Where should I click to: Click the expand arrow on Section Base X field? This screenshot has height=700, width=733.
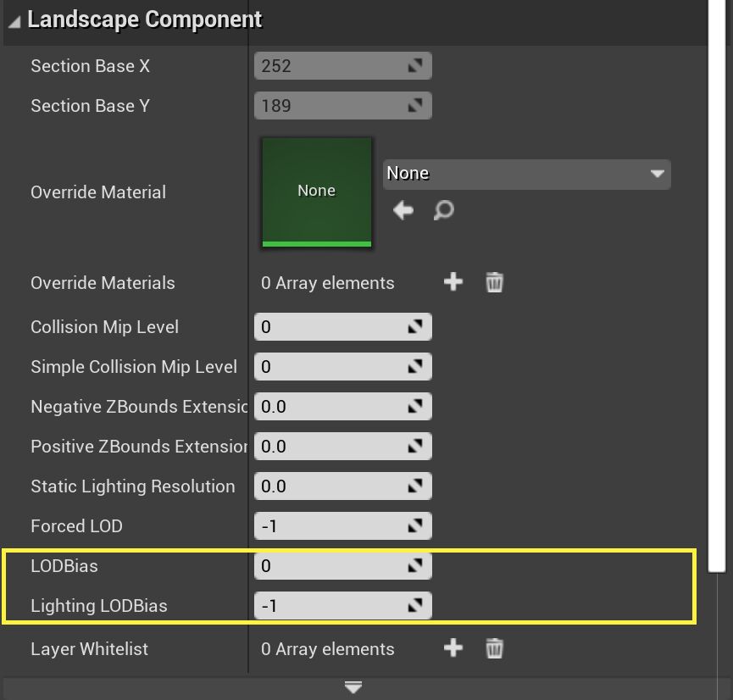click(416, 65)
